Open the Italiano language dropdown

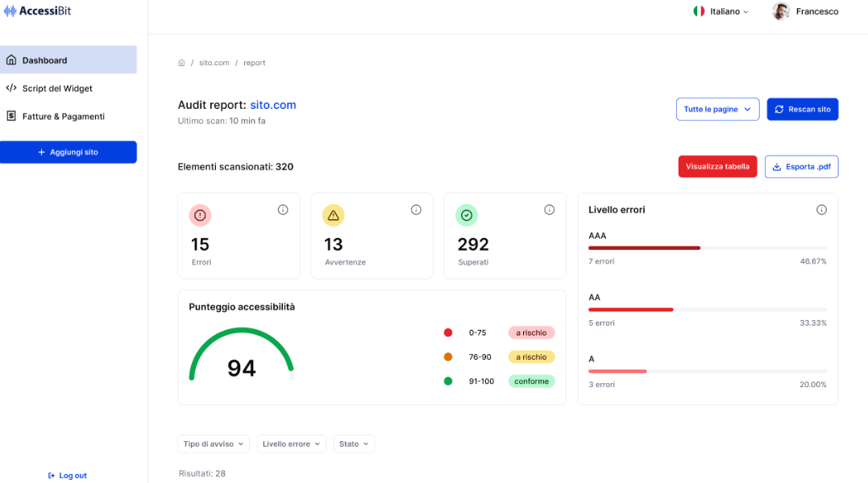coord(721,11)
